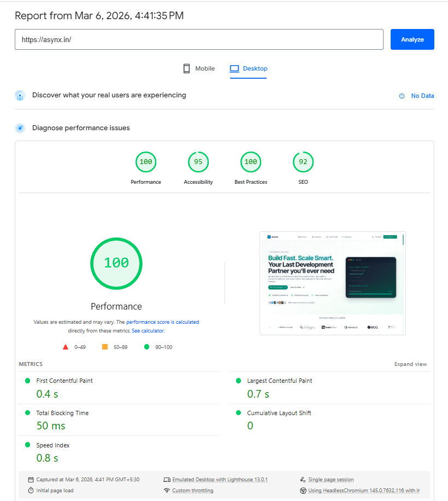Click the Largest Contentful Paint metric label
The height and width of the screenshot is (501, 448).
280,381
